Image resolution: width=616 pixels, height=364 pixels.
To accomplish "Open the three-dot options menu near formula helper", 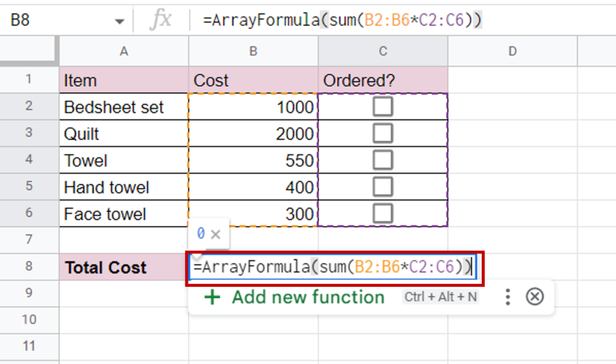I will coord(507,297).
